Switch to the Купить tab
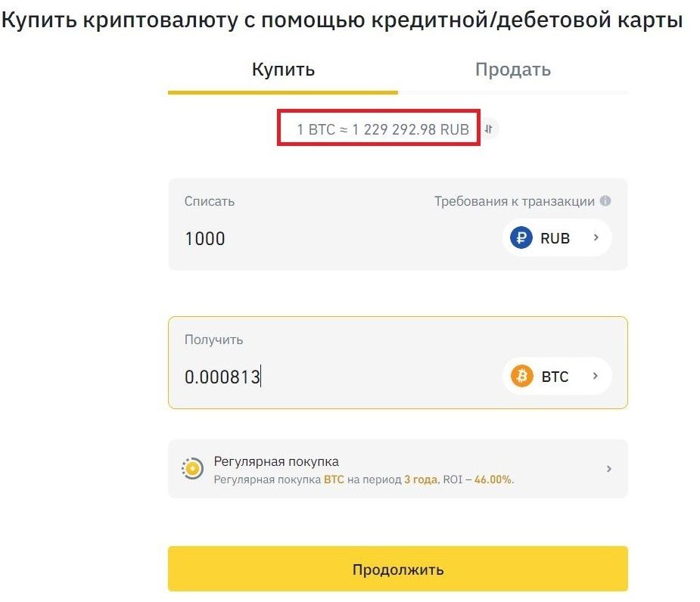The height and width of the screenshot is (602, 700). [283, 70]
